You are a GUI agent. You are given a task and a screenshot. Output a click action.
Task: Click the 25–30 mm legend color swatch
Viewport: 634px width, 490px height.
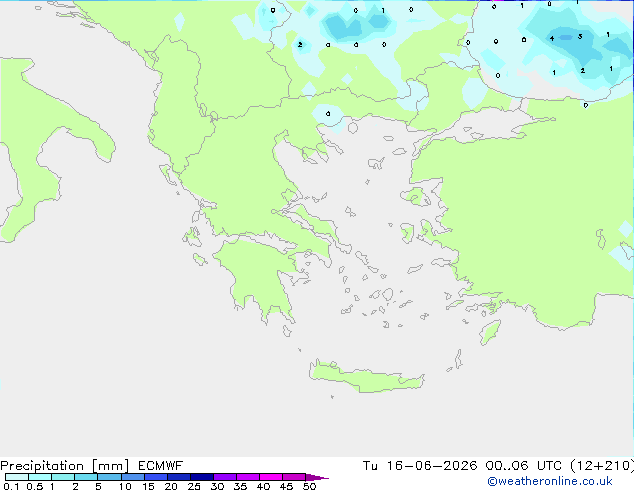[x=201, y=477]
